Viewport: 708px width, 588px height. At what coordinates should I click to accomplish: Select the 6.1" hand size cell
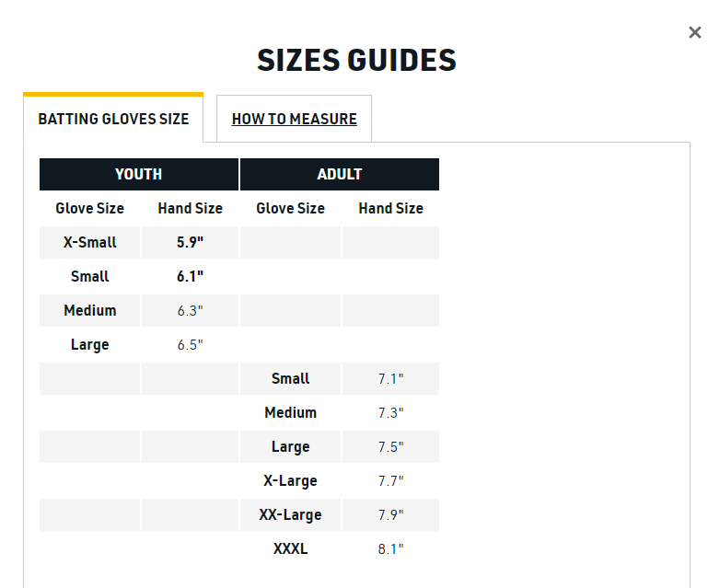click(x=190, y=276)
